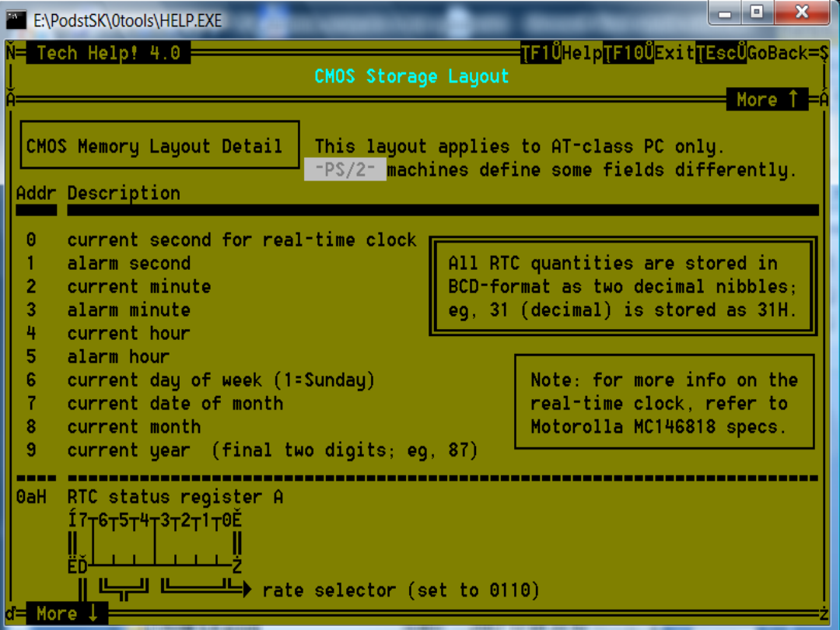
Task: Follow the highlighted PS/2 link
Action: coord(345,170)
